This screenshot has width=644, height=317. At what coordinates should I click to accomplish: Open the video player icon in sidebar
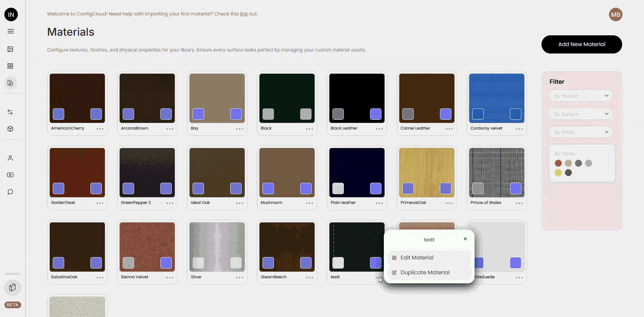[10, 175]
